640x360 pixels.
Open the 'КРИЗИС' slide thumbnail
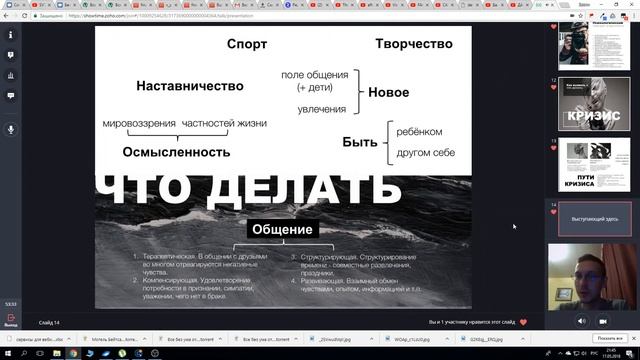click(x=594, y=104)
